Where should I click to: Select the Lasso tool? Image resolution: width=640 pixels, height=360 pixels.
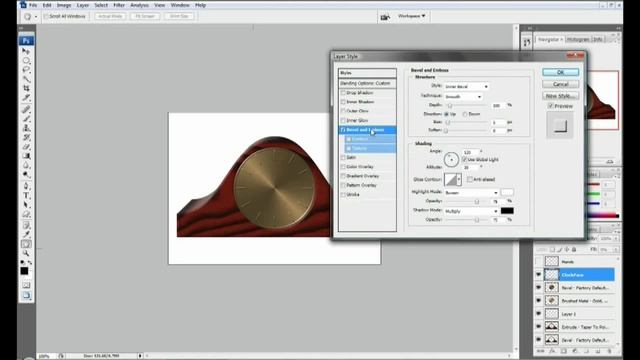coord(26,70)
